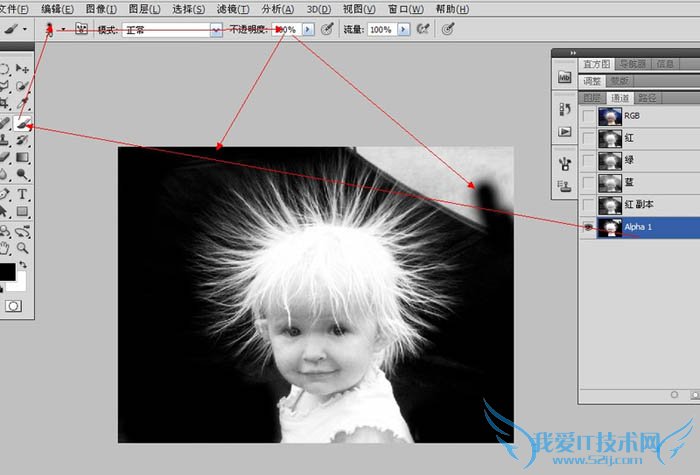Click the Mini Bridge (Mb) panel icon
This screenshot has width=700, height=475.
pos(564,77)
